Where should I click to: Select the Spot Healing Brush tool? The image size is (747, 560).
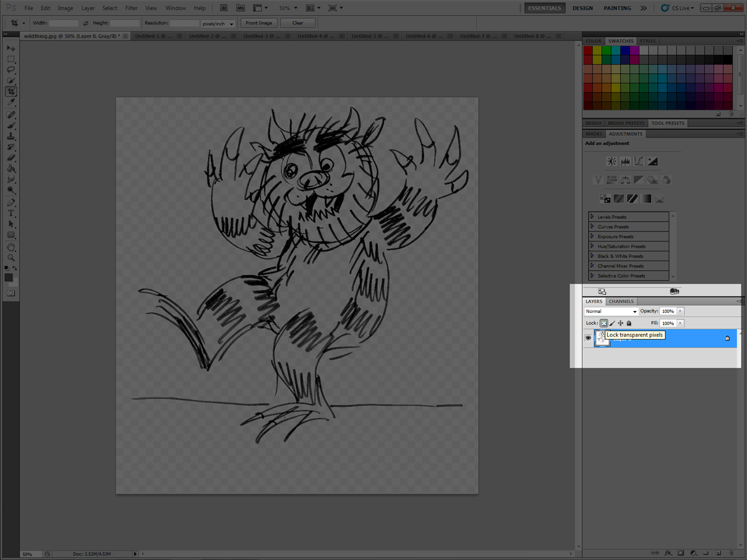coord(11,115)
